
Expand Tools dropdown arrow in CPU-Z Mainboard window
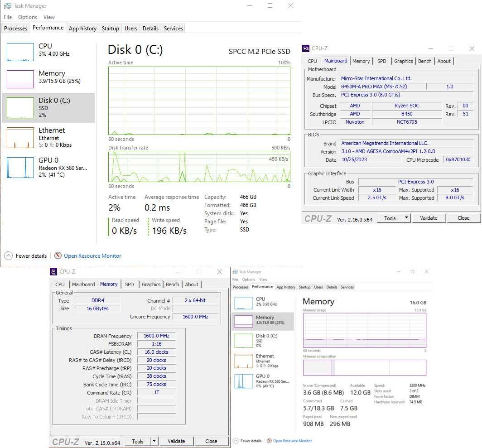406,218
